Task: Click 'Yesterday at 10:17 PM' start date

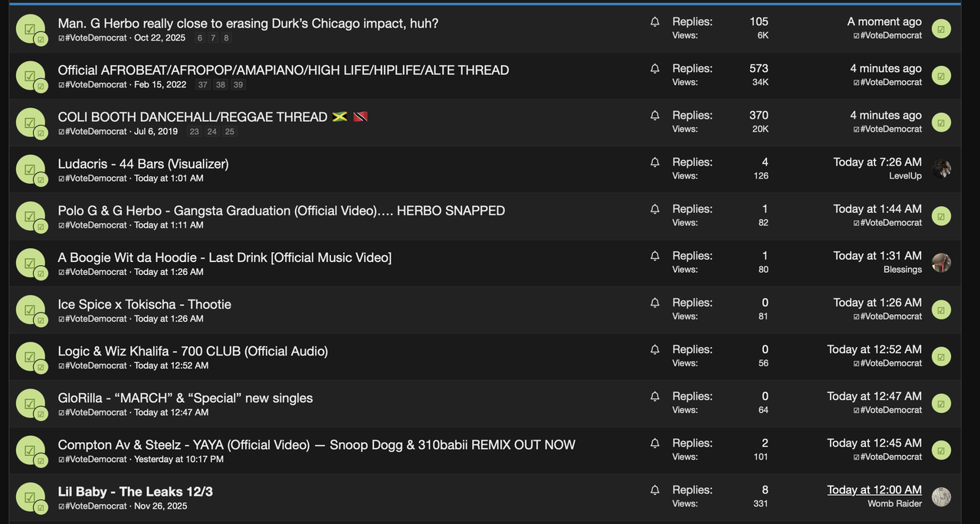Action: tap(179, 459)
